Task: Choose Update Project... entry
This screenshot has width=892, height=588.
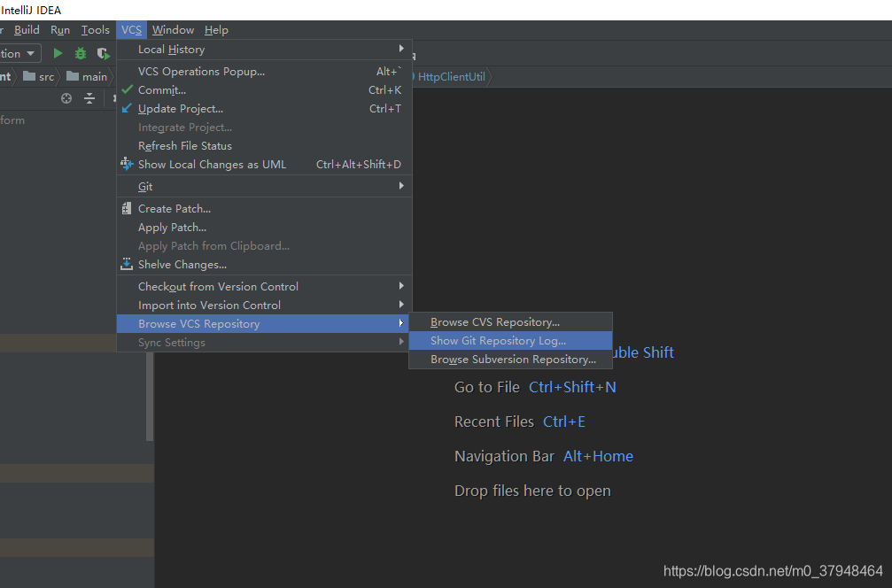Action: (x=264, y=109)
